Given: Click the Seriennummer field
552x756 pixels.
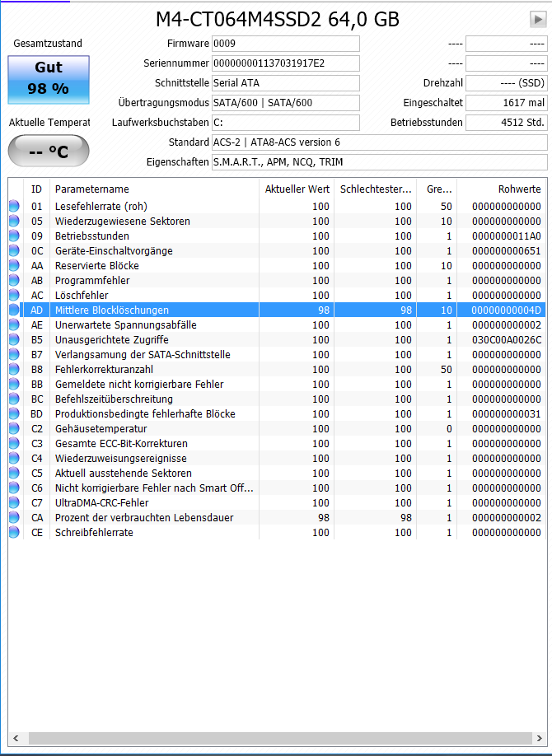Looking at the screenshot, I should tap(286, 63).
